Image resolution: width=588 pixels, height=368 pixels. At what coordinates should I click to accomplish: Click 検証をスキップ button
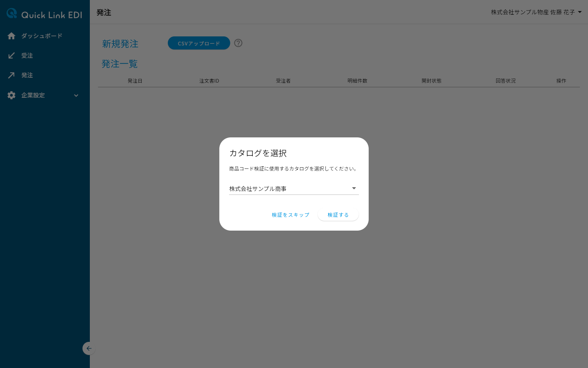[x=291, y=215]
